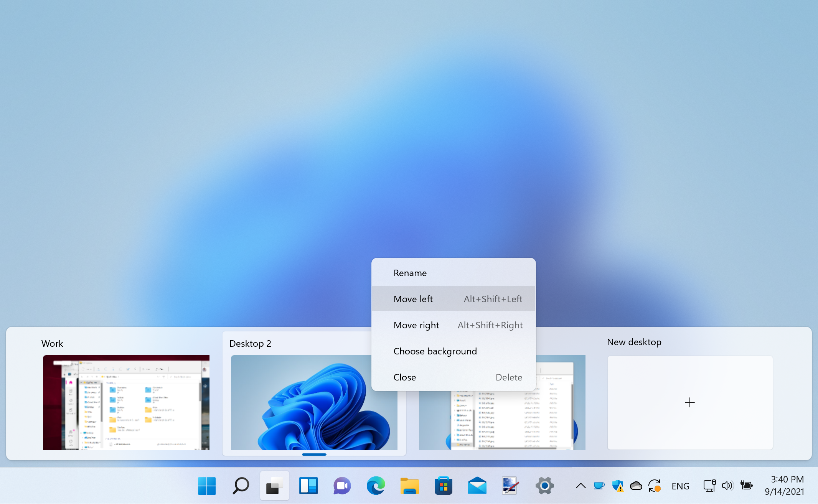
Task: Pick Choose background option
Action: click(x=454, y=351)
